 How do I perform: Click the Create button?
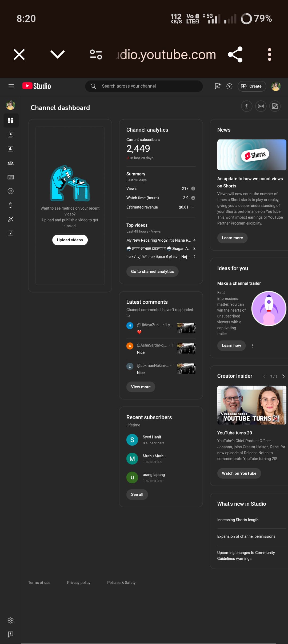click(x=252, y=86)
